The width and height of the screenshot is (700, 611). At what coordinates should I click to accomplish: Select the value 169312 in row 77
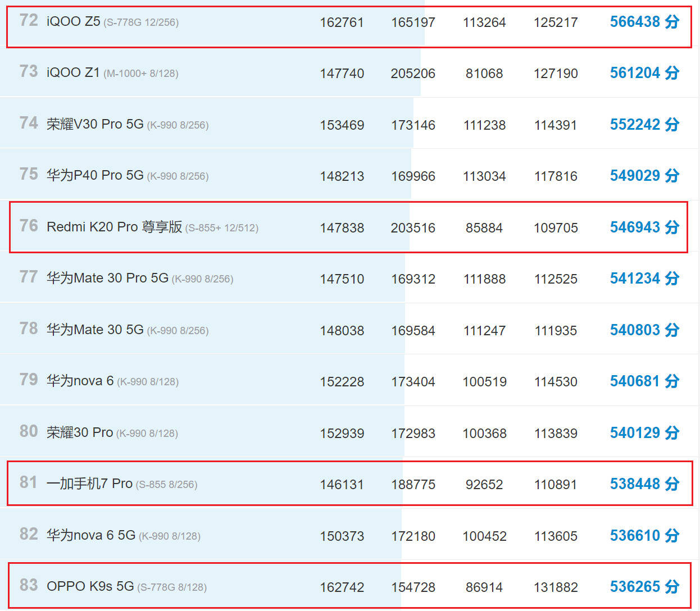(x=413, y=279)
